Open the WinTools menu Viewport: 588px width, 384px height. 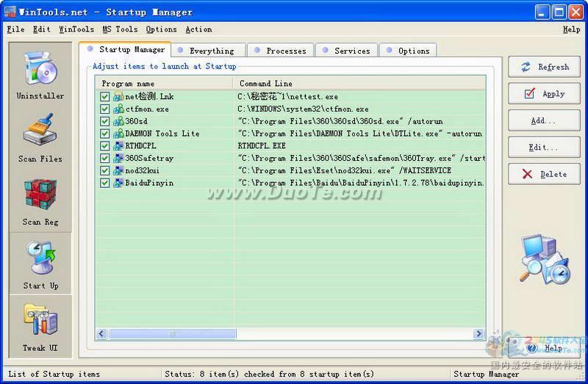(76, 29)
